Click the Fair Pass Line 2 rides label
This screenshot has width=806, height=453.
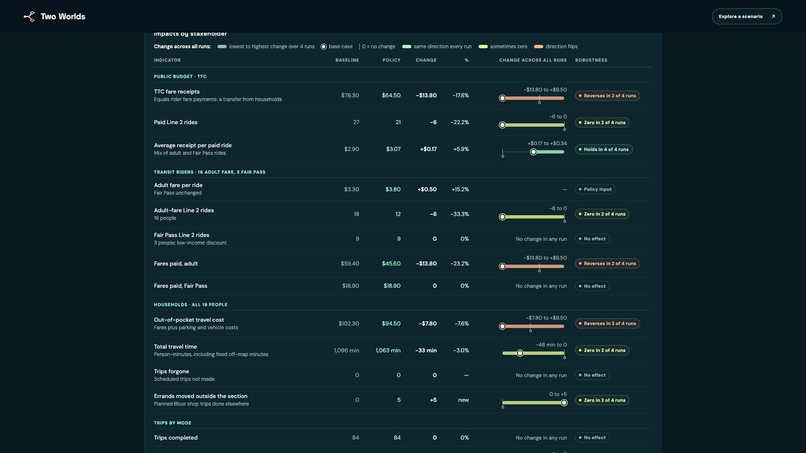tap(181, 235)
